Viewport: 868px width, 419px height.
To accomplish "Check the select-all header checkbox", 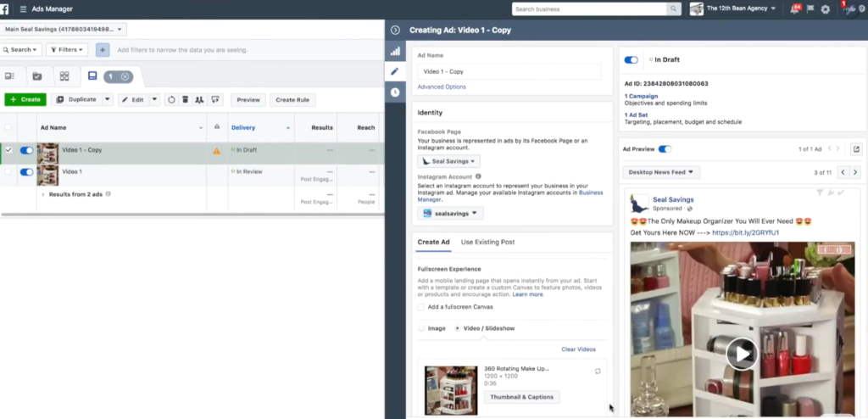I will 8,127.
